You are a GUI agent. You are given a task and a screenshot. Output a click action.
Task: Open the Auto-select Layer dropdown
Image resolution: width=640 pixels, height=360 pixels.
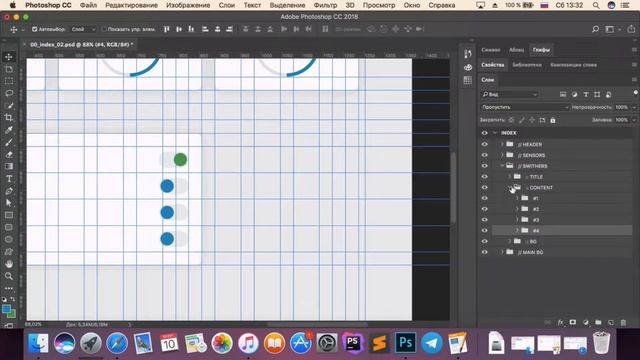coord(83,29)
